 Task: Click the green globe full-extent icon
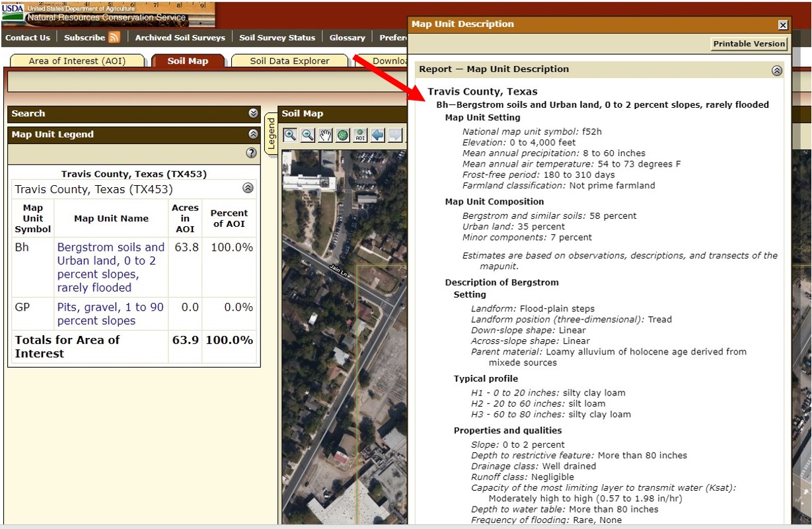343,135
